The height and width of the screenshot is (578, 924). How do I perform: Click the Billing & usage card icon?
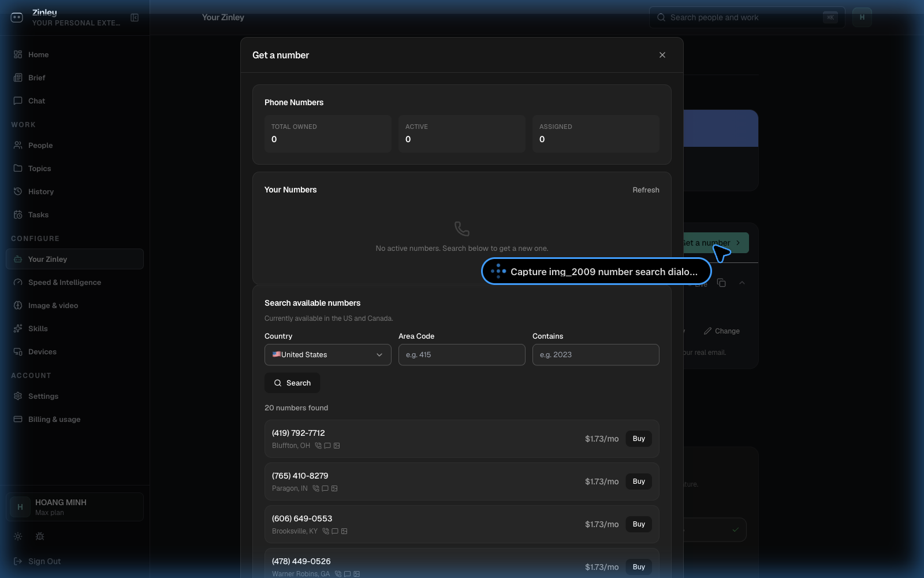point(18,419)
